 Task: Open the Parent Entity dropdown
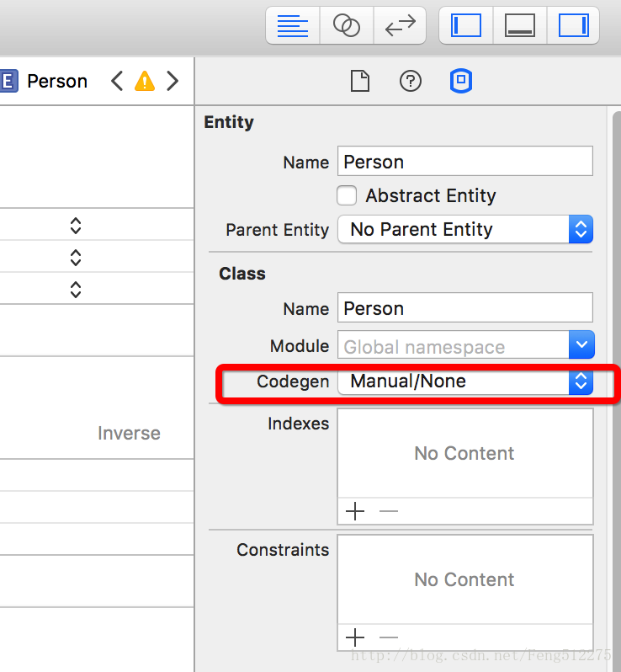465,230
